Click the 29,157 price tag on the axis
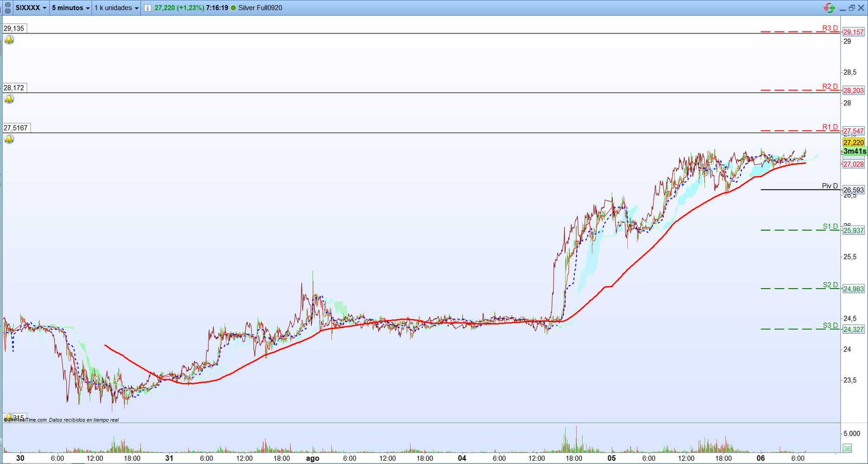Screen dimensions: 868x464 point(854,32)
